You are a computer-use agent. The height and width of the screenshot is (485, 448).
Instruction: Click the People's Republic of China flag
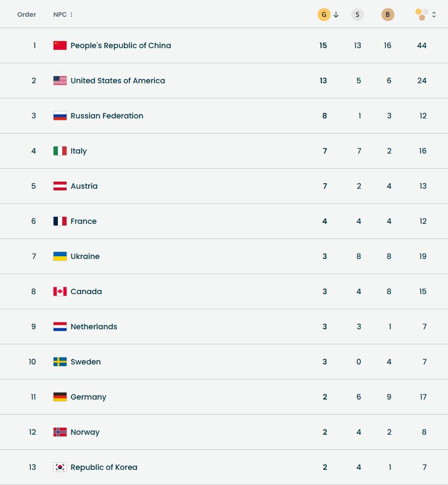pyautogui.click(x=60, y=45)
